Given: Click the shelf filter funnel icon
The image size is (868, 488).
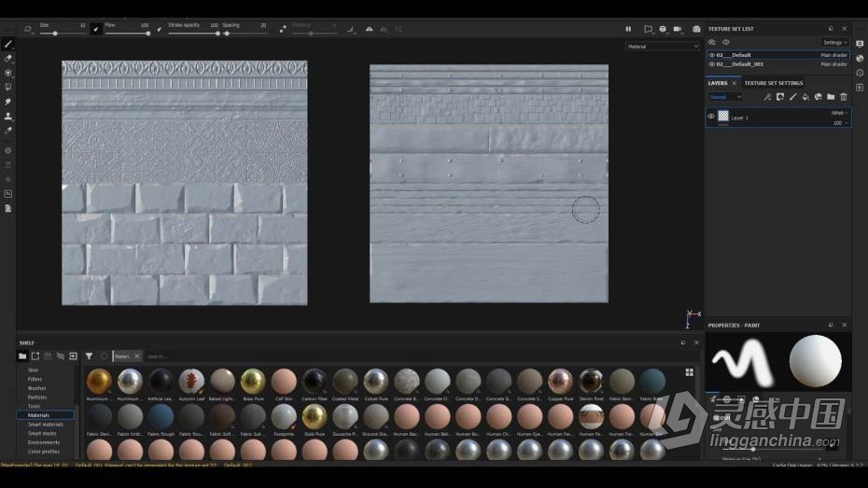Looking at the screenshot, I should [89, 356].
